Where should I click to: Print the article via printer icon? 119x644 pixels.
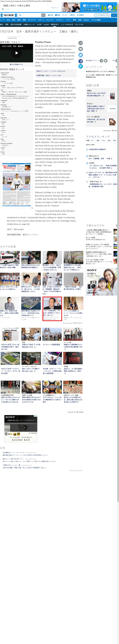[x=80, y=49]
